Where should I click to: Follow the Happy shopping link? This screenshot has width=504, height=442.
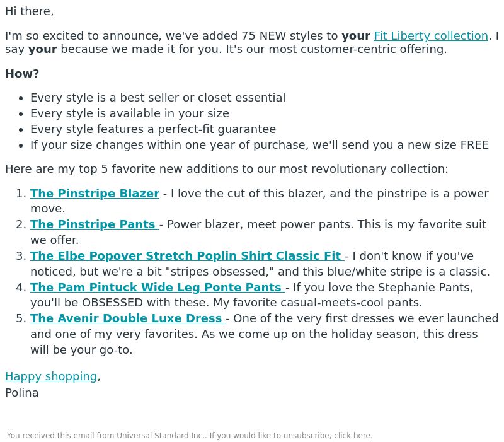(51, 376)
